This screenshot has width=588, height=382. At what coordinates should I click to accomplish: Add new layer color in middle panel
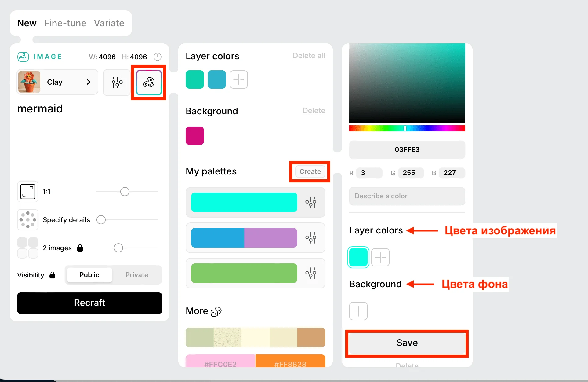(238, 79)
